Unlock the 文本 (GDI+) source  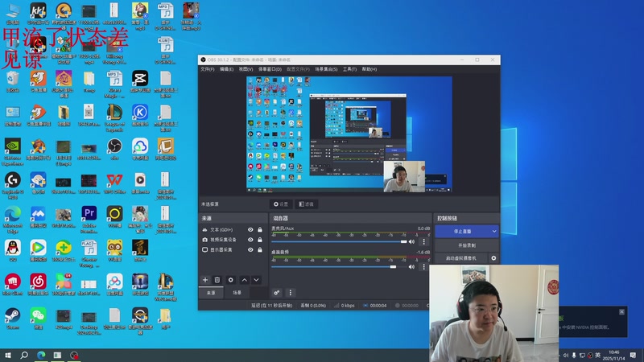(260, 230)
